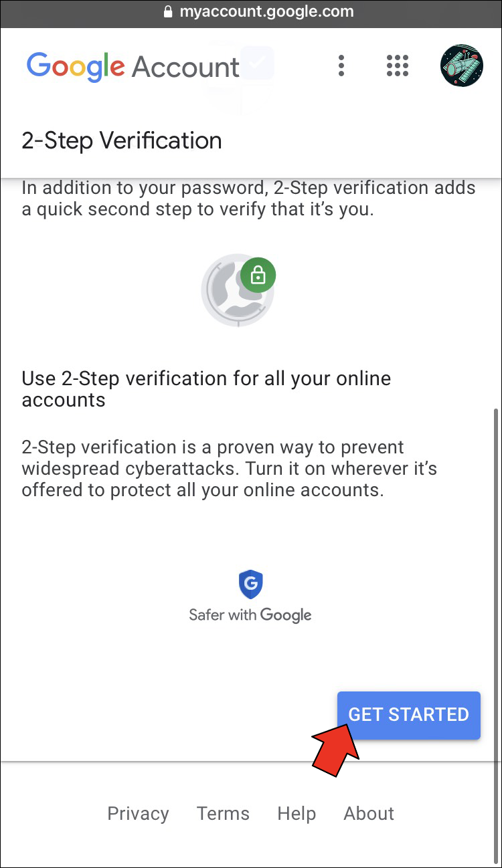502x868 pixels.
Task: Open the Privacy link in the footer
Action: tap(138, 813)
